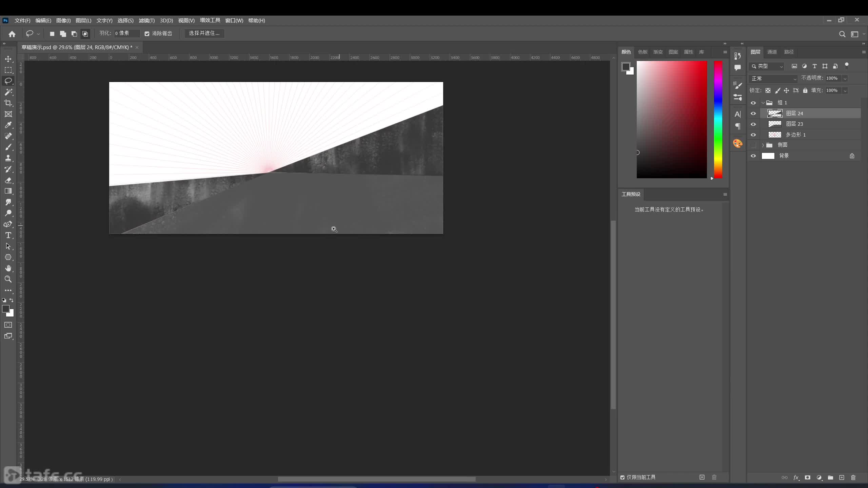Open the blend mode 正常 dropdown
The image size is (868, 488).
click(x=773, y=79)
